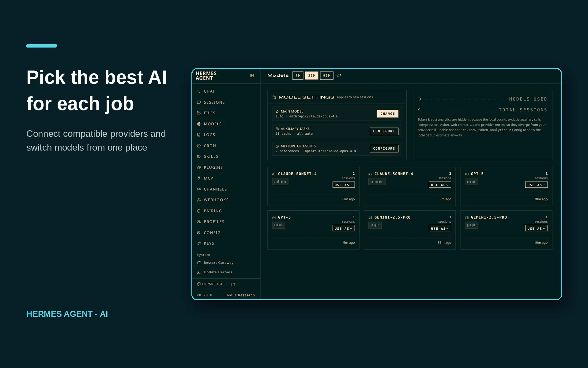The width and height of the screenshot is (588, 368).
Task: Click the refresh icon next to 90D
Action: click(339, 75)
